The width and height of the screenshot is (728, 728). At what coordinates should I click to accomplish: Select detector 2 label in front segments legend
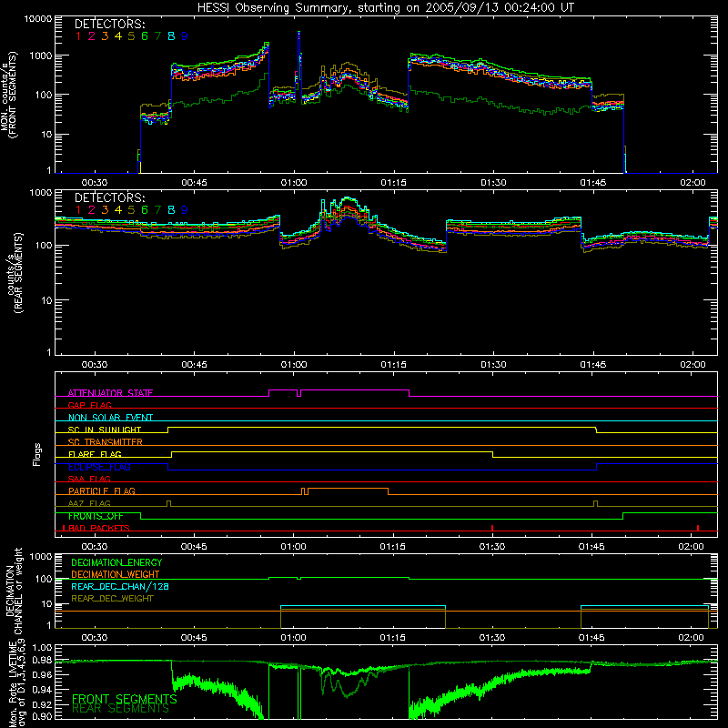pos(92,36)
